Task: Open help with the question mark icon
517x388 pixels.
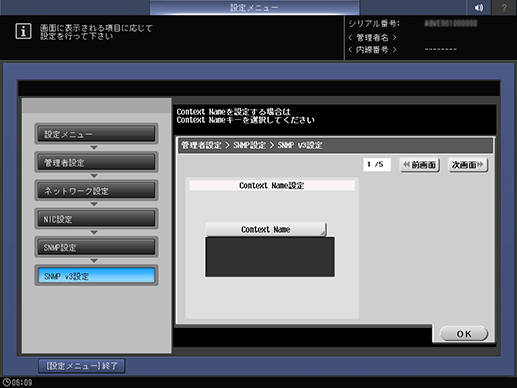Action: coord(504,7)
